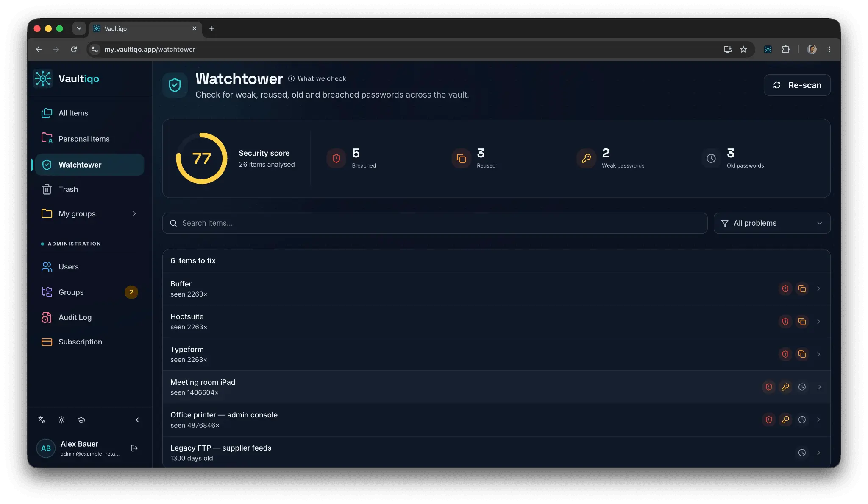Click the address bar URL
868x504 pixels.
[x=150, y=49]
